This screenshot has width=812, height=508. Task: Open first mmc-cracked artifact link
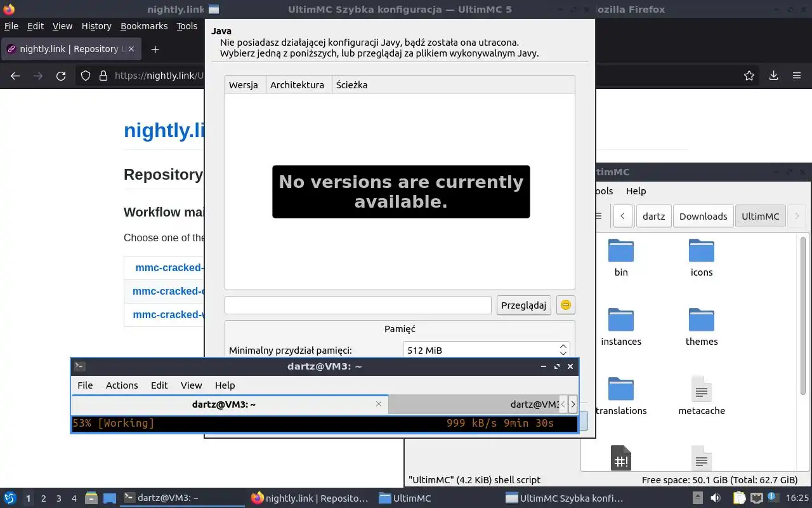pos(169,267)
